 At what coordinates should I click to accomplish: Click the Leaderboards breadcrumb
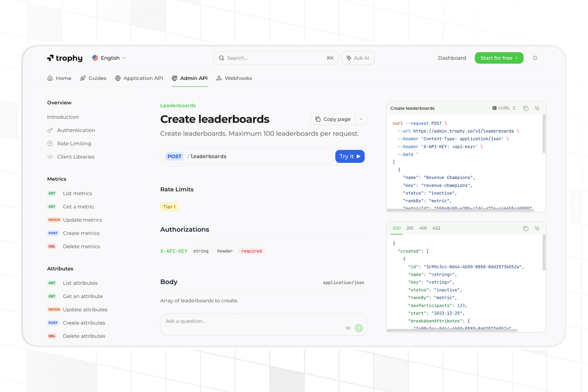pos(178,105)
